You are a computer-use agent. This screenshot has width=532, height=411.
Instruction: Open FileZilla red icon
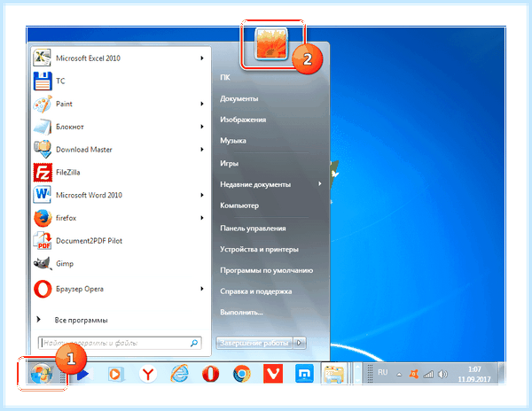(x=43, y=173)
